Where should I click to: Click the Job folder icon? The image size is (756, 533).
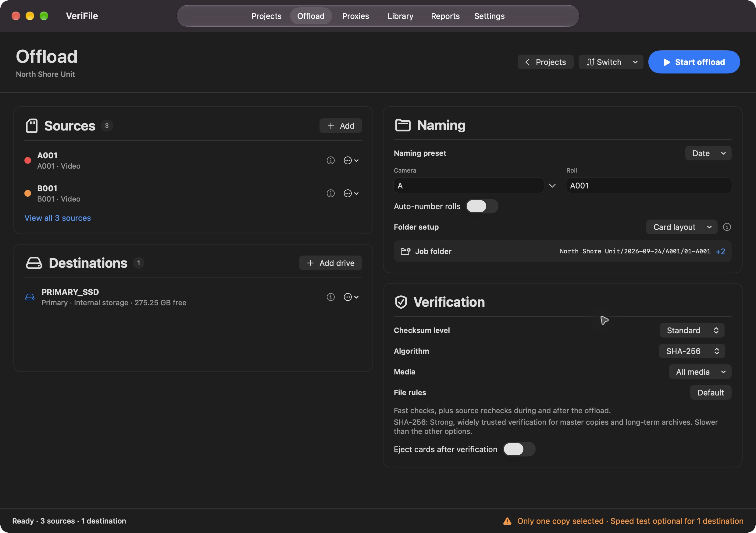[x=405, y=251]
